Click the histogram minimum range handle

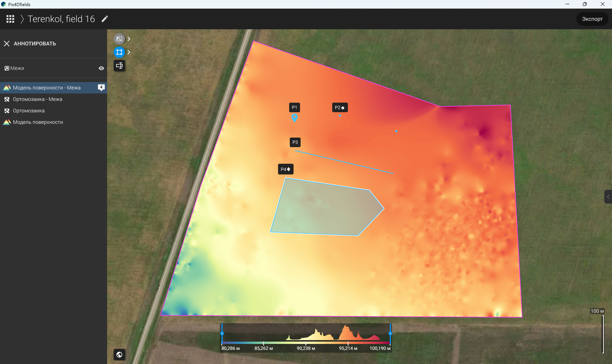click(222, 333)
